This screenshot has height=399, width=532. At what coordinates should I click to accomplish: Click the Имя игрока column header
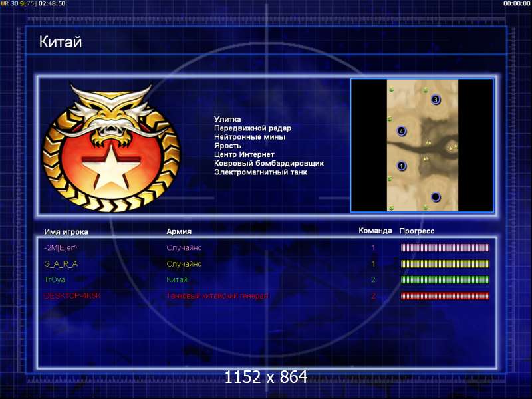[x=66, y=232]
